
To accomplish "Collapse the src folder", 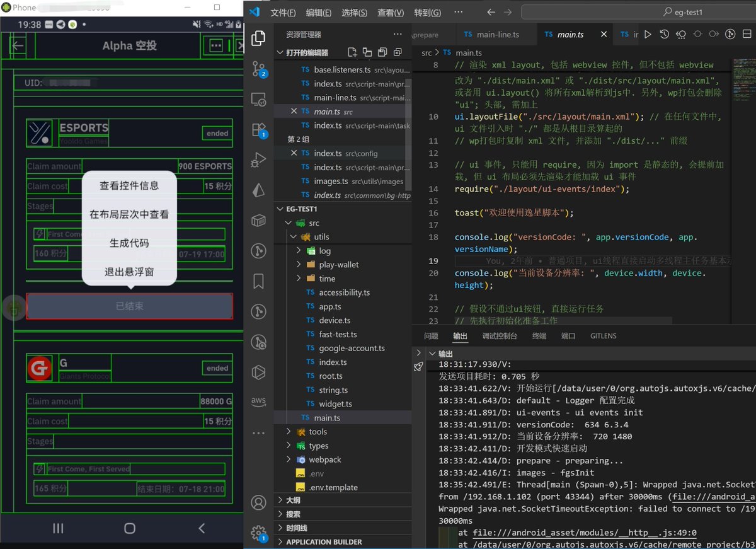I will pyautogui.click(x=288, y=223).
